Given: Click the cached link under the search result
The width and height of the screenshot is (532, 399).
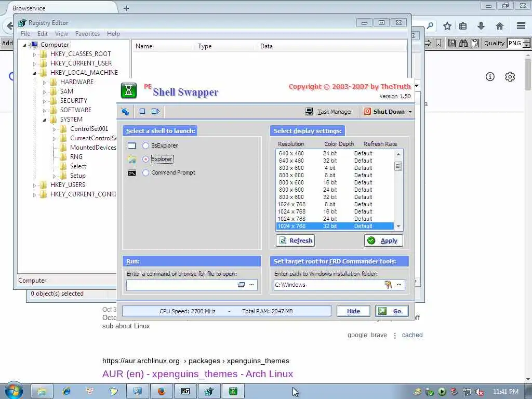Looking at the screenshot, I should pos(412,335).
